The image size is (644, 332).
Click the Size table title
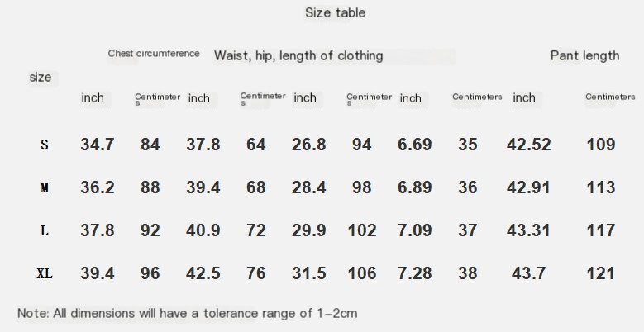point(335,12)
